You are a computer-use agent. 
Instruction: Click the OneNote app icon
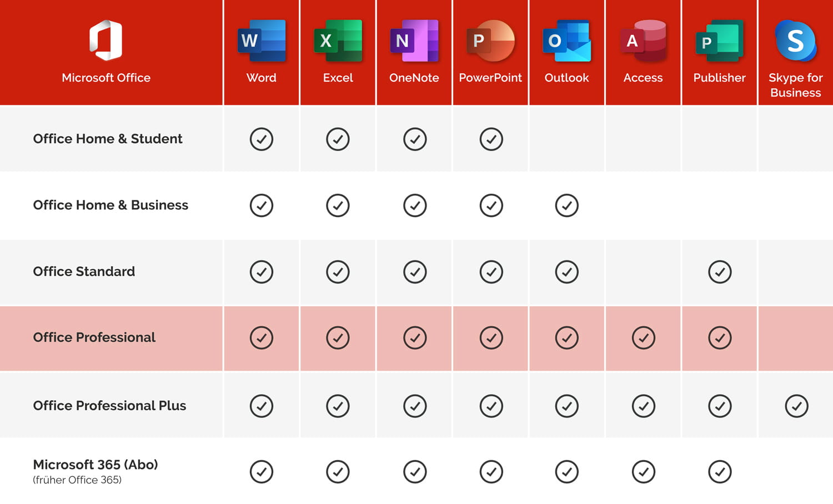(x=414, y=41)
